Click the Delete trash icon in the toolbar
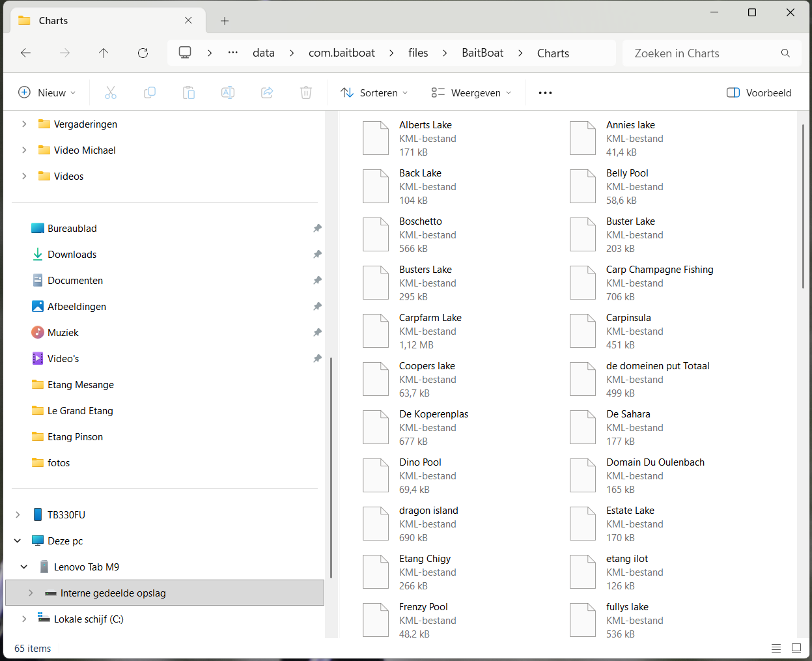This screenshot has width=812, height=661. pos(306,93)
